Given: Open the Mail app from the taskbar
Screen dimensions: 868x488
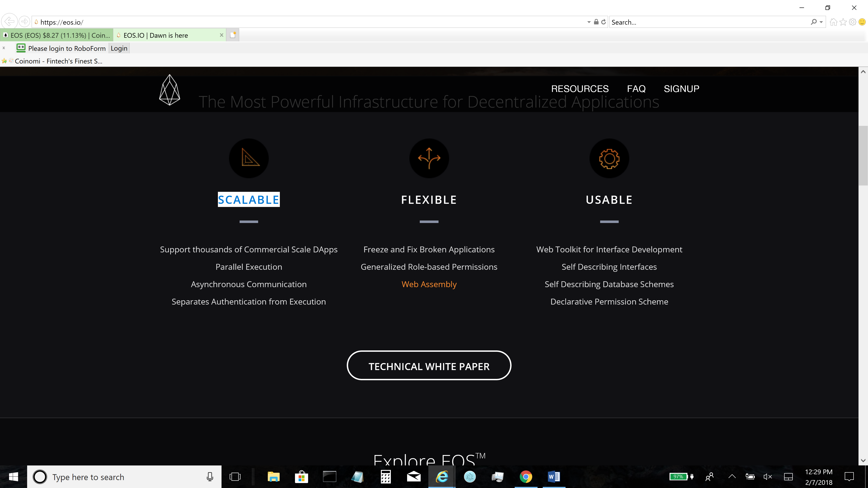Looking at the screenshot, I should (413, 476).
